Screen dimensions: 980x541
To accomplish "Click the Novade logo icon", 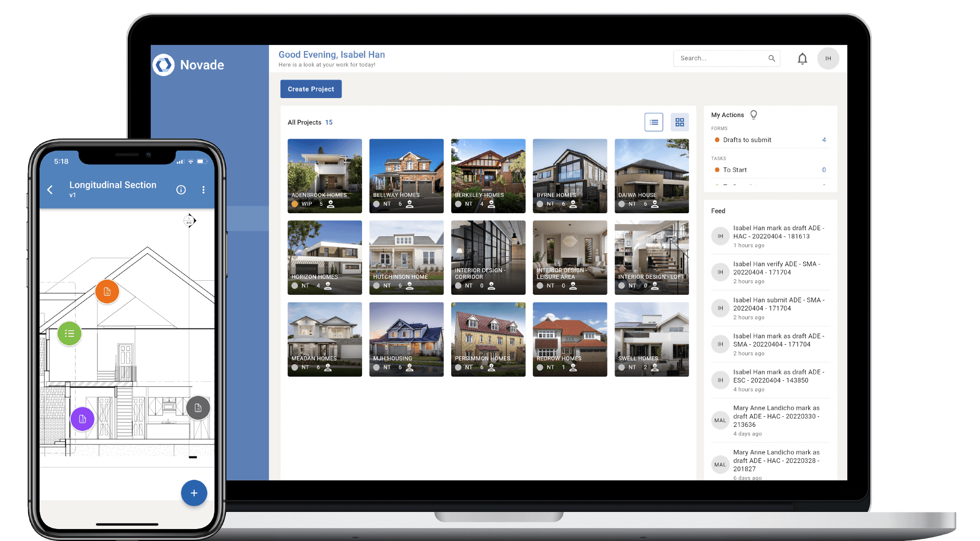I will point(163,65).
